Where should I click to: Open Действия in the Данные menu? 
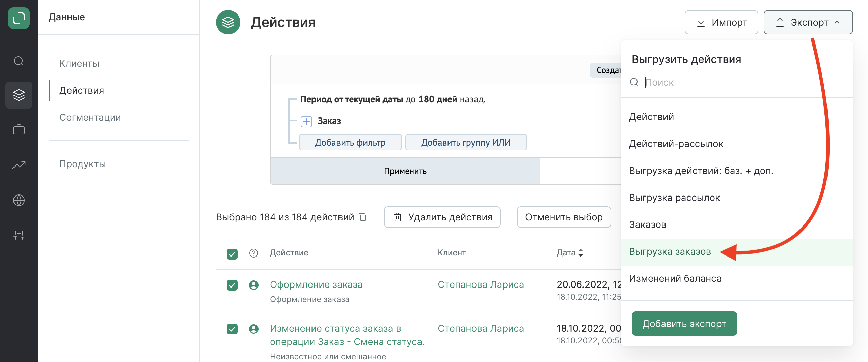click(82, 90)
